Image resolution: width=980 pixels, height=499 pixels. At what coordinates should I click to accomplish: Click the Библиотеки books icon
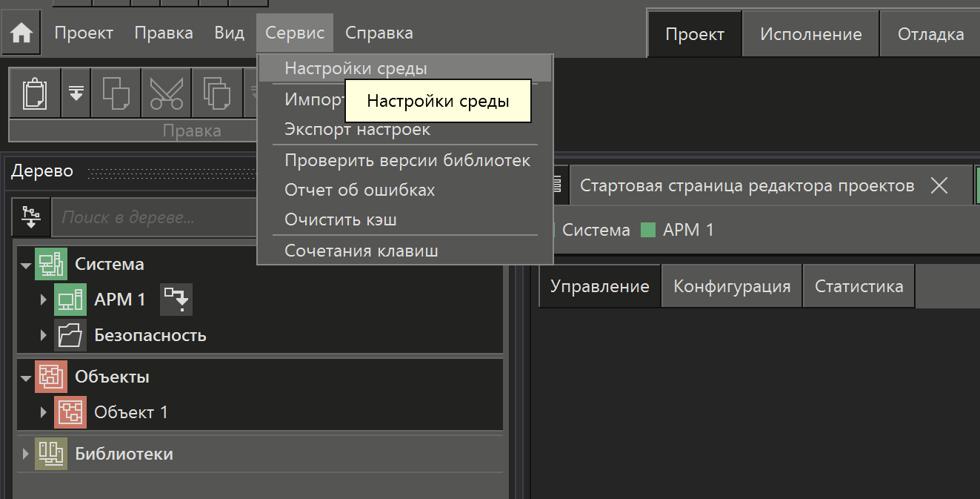[51, 454]
